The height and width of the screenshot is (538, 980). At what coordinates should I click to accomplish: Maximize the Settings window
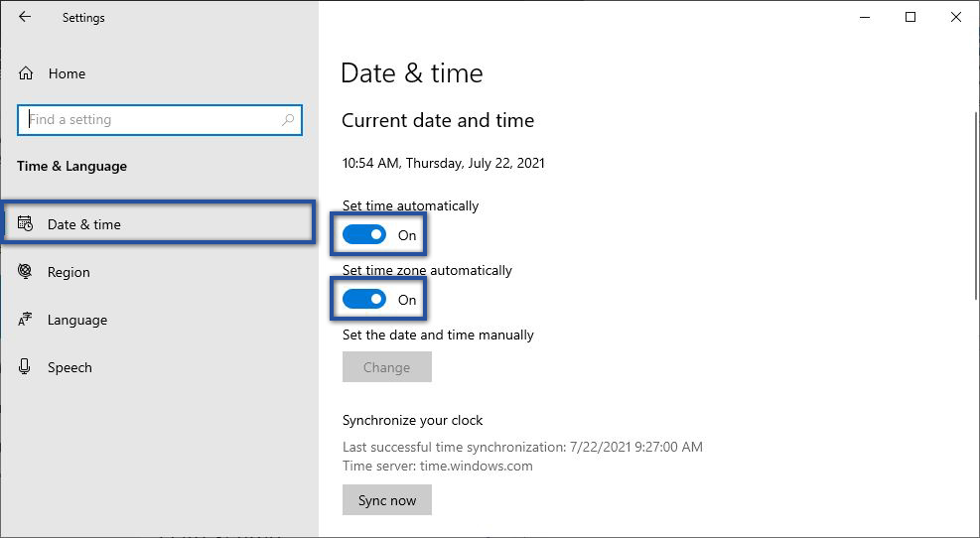click(910, 17)
